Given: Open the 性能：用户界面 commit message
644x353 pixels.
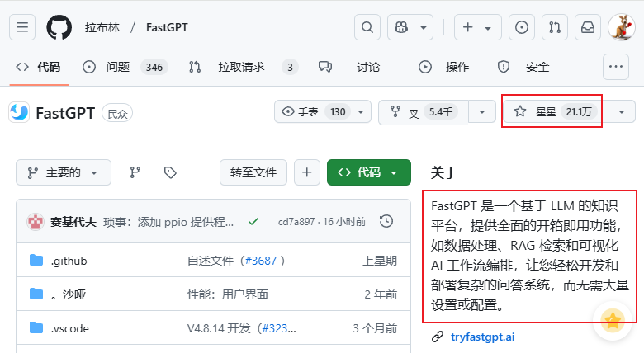Looking at the screenshot, I should (x=228, y=294).
